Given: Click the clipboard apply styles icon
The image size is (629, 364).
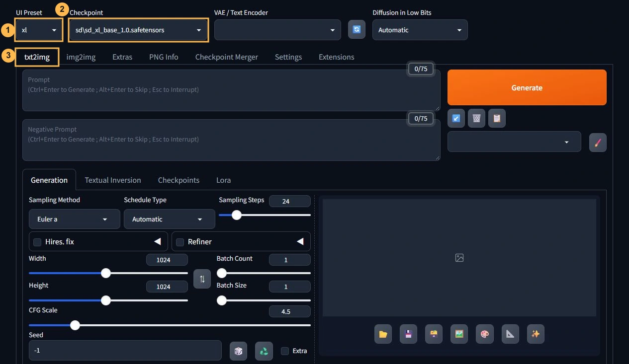Looking at the screenshot, I should (497, 118).
